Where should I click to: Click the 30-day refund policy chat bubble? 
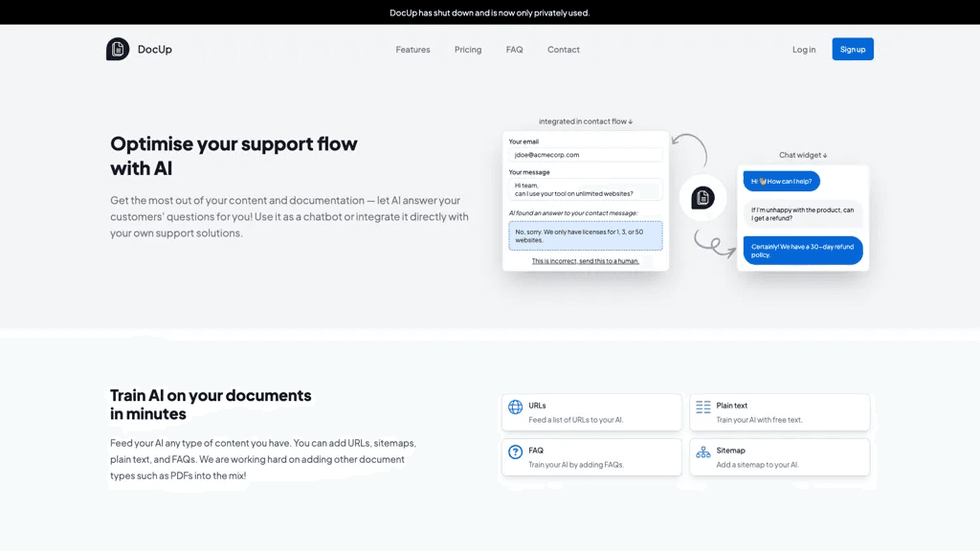pyautogui.click(x=803, y=251)
